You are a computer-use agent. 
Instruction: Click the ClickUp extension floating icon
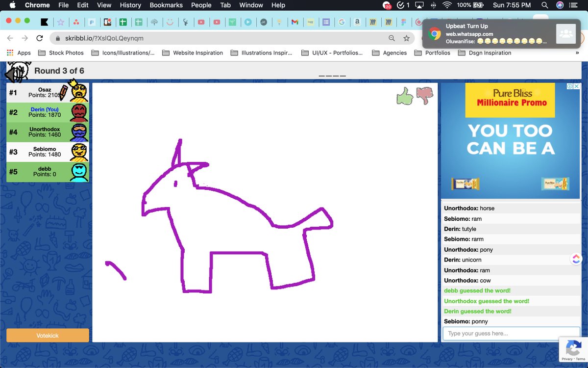[576, 259]
